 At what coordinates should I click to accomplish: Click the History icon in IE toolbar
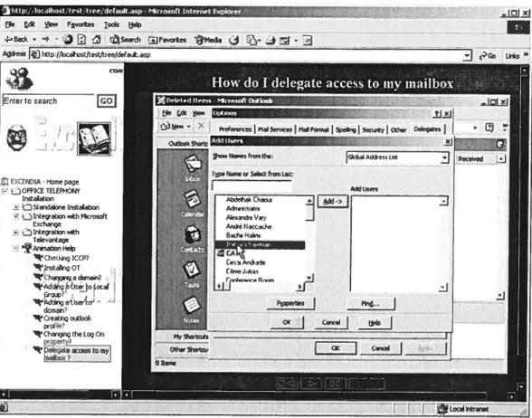[x=233, y=41]
